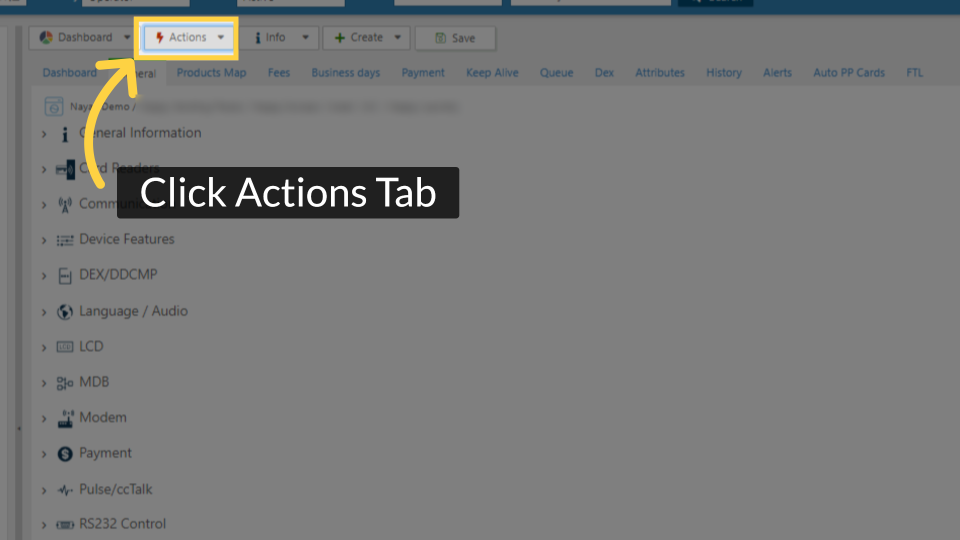
Task: Click the MDB connector icon
Action: click(65, 383)
